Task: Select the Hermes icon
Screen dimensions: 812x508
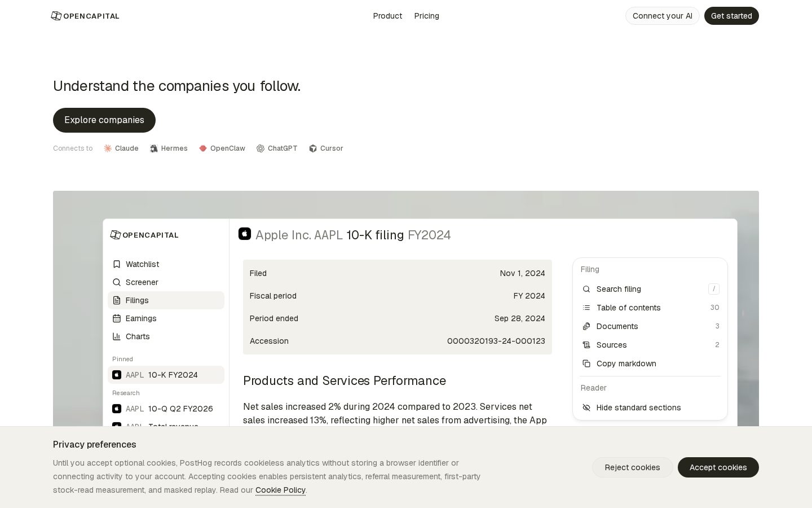Action: (x=153, y=148)
